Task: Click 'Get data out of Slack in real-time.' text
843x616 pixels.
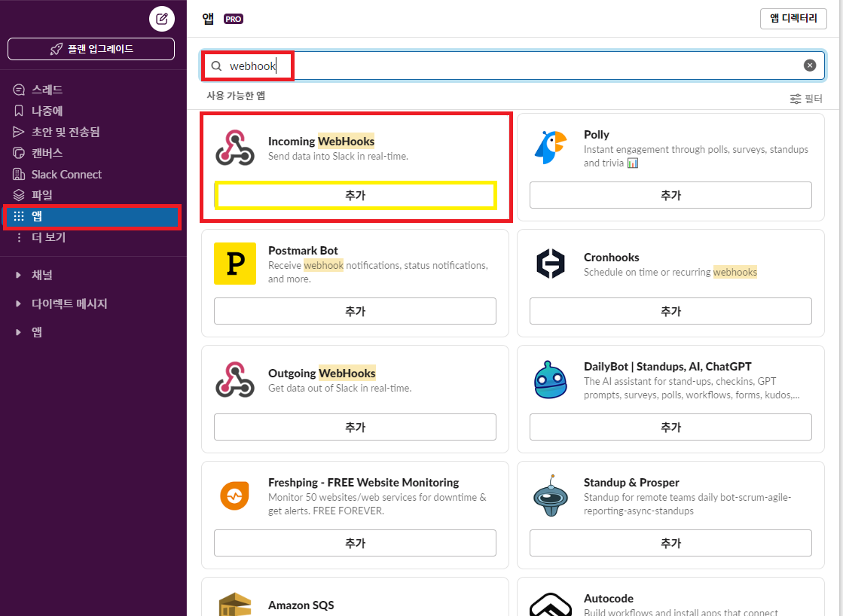Action: [x=340, y=388]
